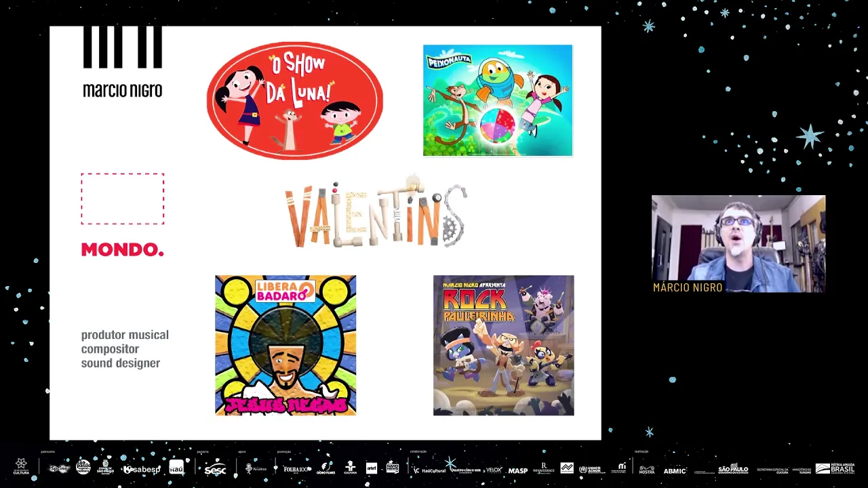This screenshot has width=868, height=488.
Task: Select Márcio Nigro's webcam video feed
Action: point(738,244)
